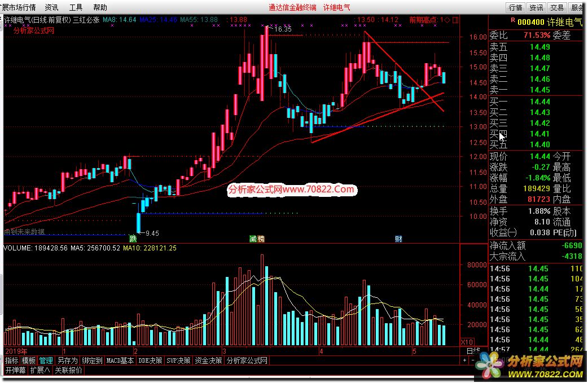The image size is (588, 383).
Task: Select the 指标 tab below the chart
Action: (x=12, y=360)
